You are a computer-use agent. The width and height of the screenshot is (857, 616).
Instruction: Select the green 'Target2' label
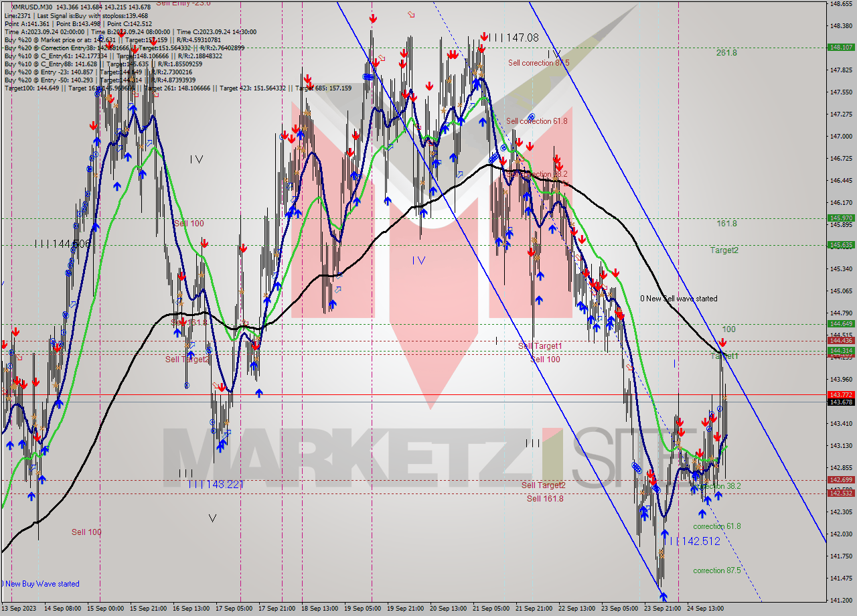[724, 250]
